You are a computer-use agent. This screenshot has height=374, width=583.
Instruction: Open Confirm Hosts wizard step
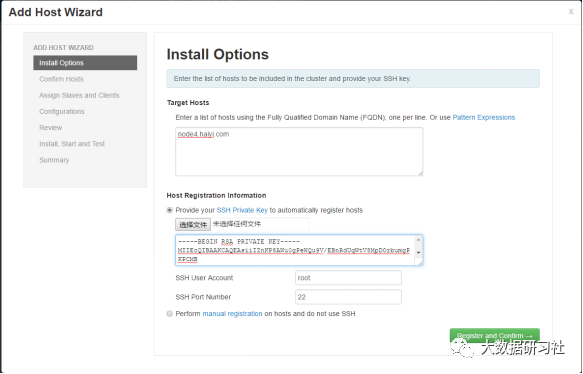pos(61,79)
